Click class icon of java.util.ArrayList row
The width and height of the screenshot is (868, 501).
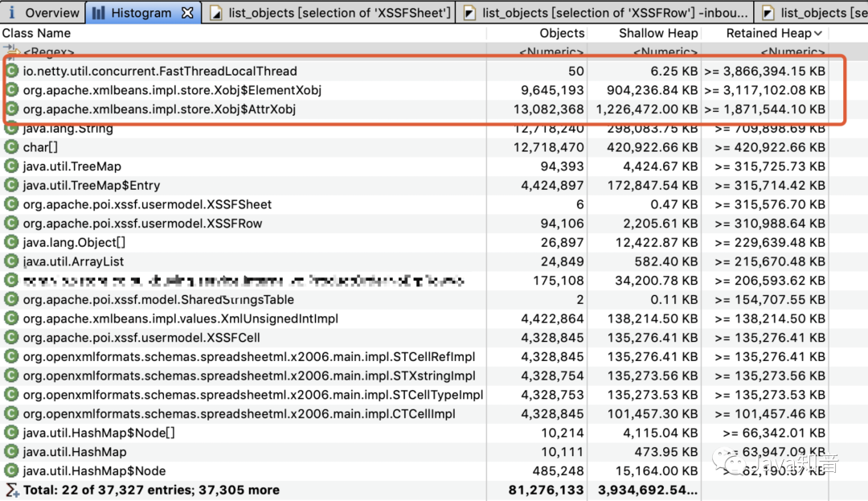pos(11,261)
